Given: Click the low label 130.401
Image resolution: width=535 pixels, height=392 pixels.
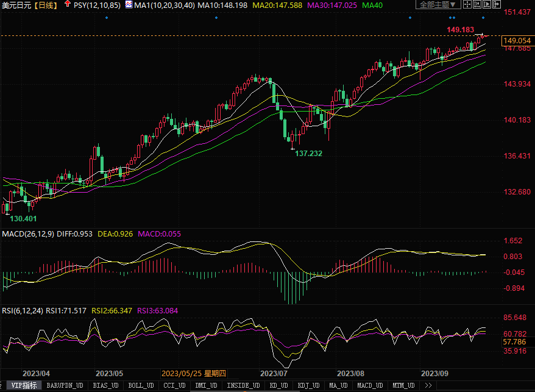Looking at the screenshot, I should [x=23, y=218].
